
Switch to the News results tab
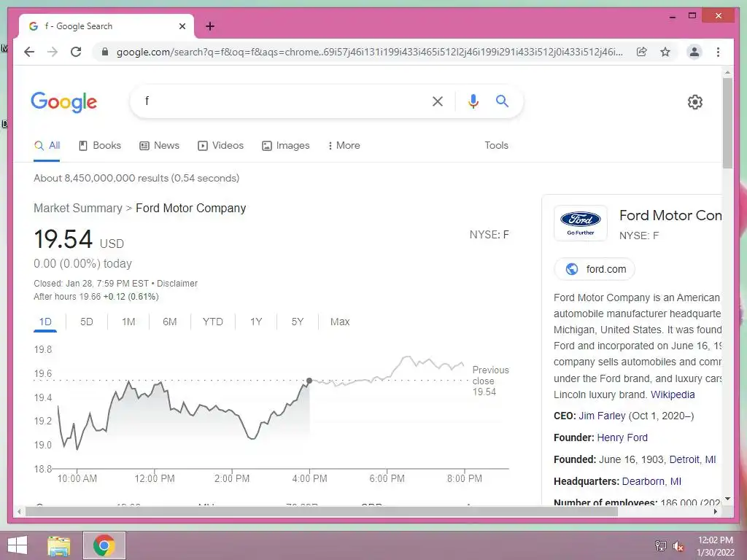tap(159, 146)
